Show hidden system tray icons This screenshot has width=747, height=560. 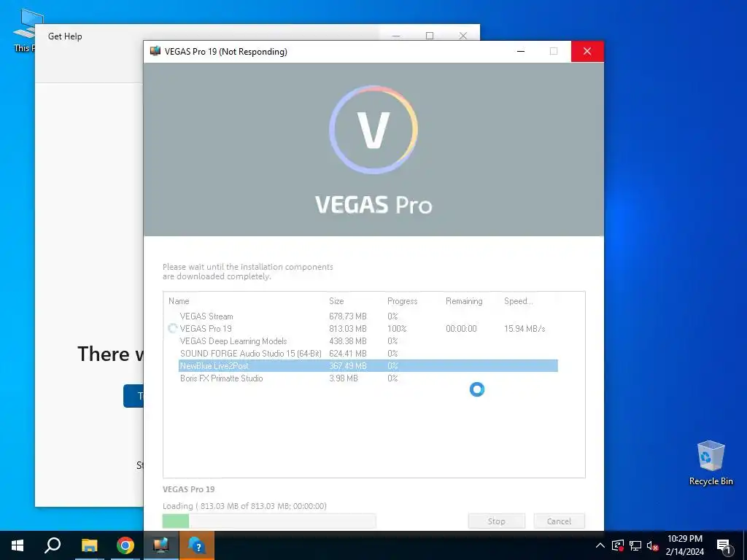pyautogui.click(x=600, y=545)
